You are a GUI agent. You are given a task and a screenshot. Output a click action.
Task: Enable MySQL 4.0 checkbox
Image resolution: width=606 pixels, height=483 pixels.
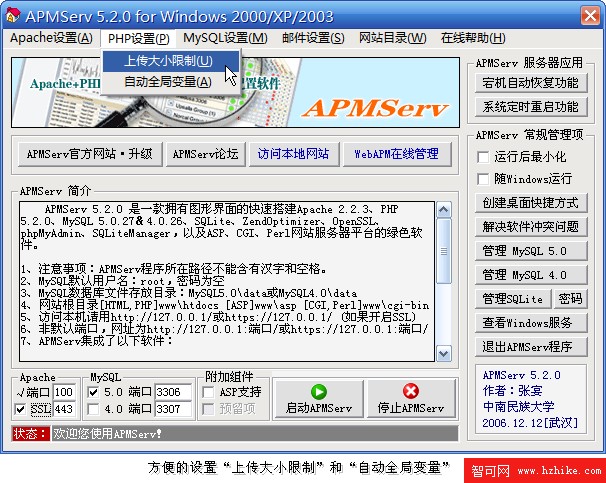93,409
